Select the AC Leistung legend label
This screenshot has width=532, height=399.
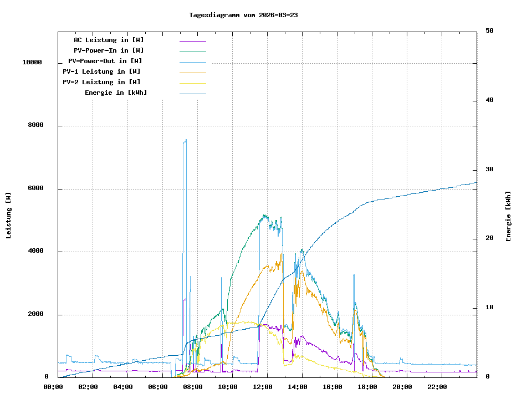click(109, 40)
